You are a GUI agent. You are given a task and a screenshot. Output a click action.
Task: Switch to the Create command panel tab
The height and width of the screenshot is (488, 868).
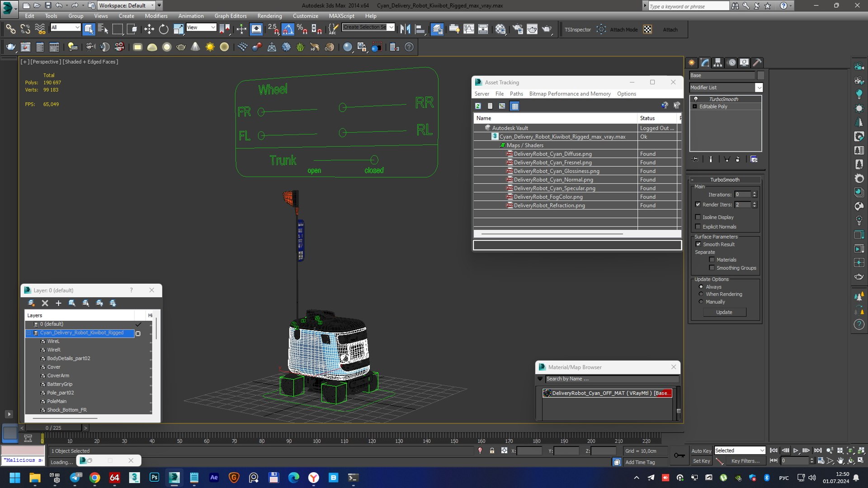point(692,63)
